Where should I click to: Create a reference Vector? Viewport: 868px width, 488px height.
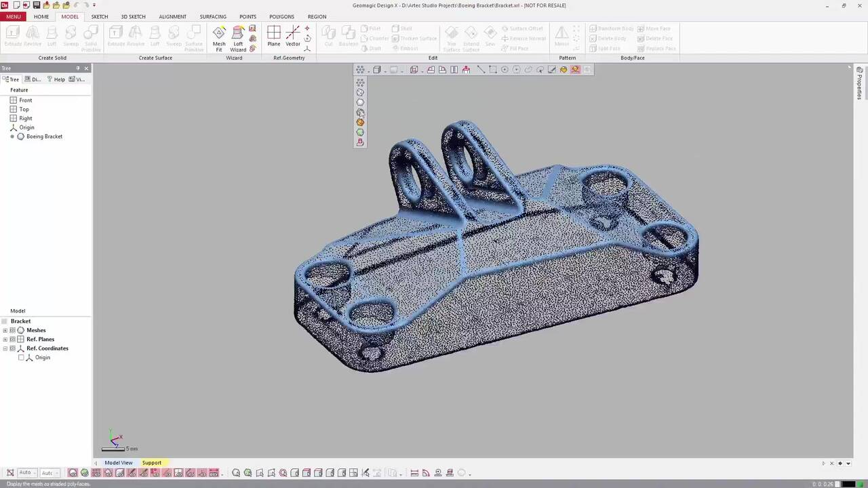click(293, 37)
